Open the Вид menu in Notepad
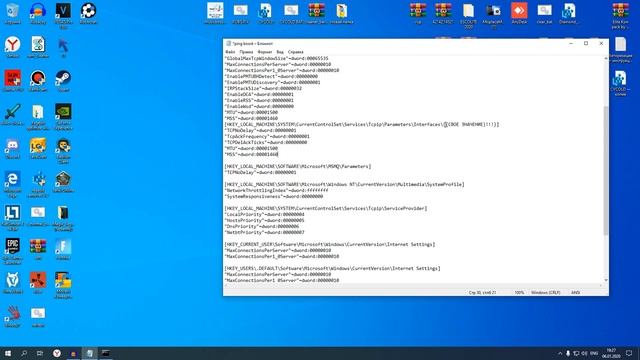Screen dimensions: 640x360 point(280,52)
